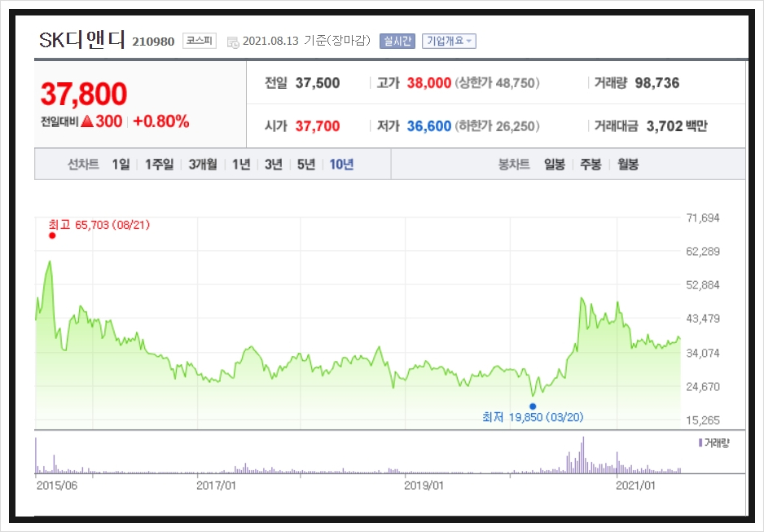
Task: Click the 24,670 price axis label
Action: pyautogui.click(x=703, y=387)
